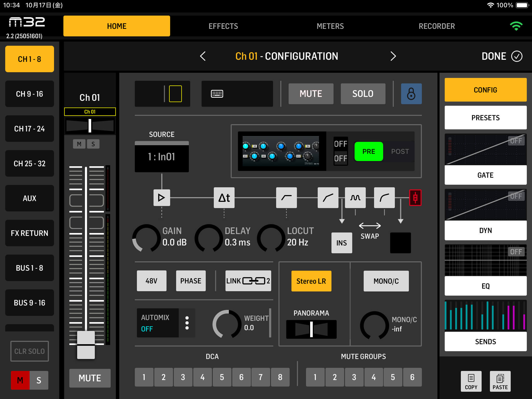Toggle the PHASE invert button

coord(191,281)
